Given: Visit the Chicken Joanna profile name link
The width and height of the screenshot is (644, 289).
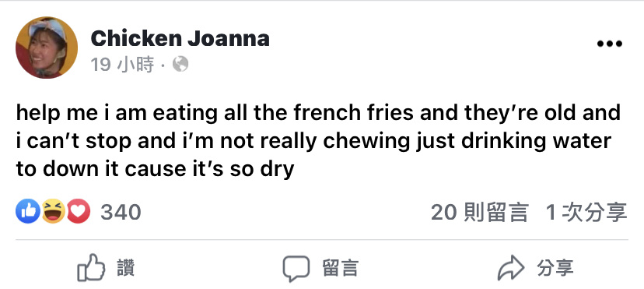Looking at the screenshot, I should click(180, 38).
